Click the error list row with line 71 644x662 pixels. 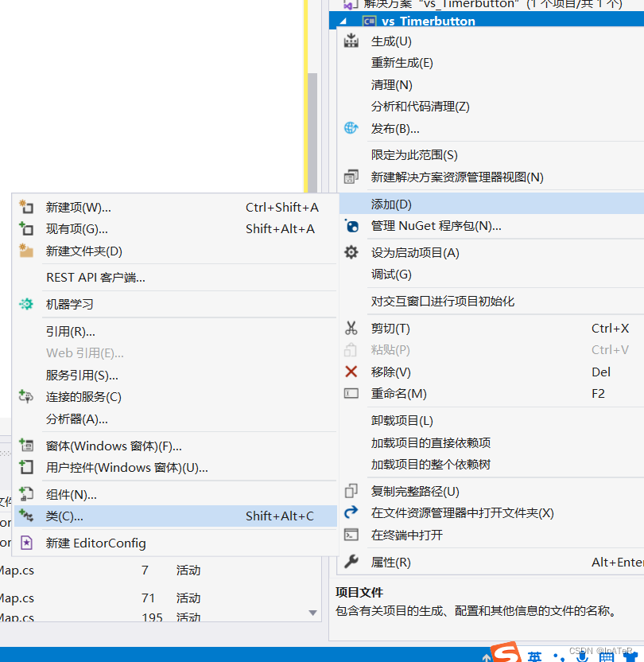click(161, 598)
